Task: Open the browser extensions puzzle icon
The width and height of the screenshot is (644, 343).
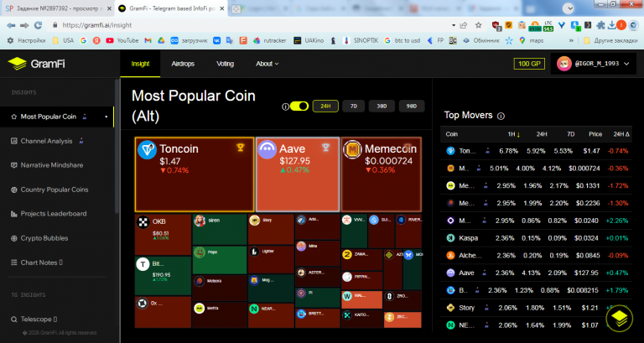Action: pos(600,25)
